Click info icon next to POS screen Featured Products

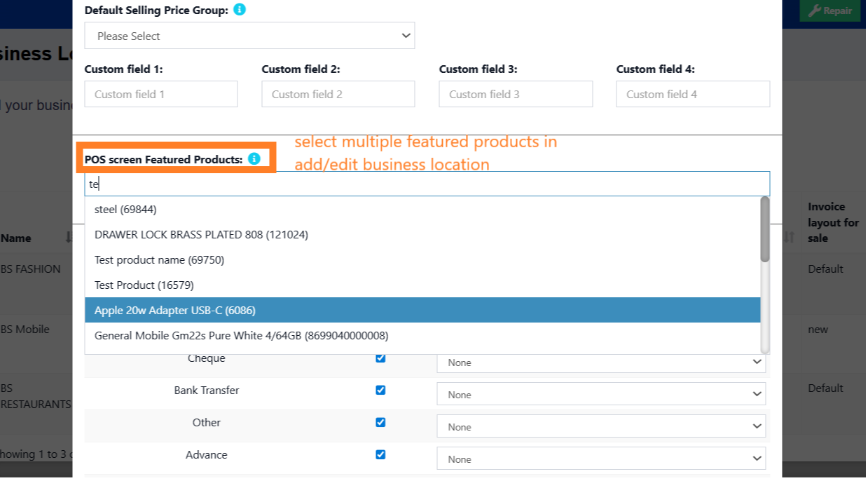point(254,159)
